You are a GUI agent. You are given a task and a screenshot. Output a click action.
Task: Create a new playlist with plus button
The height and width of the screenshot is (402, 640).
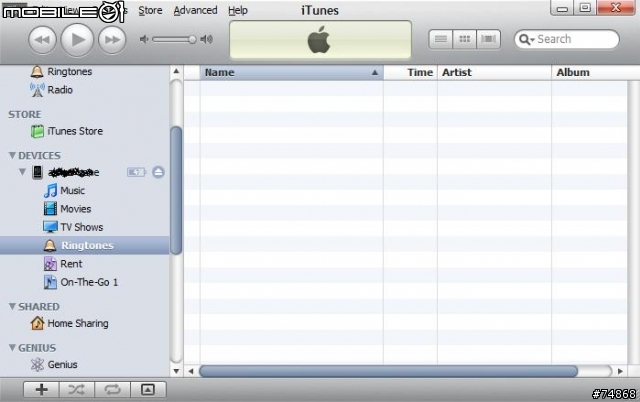click(x=41, y=390)
